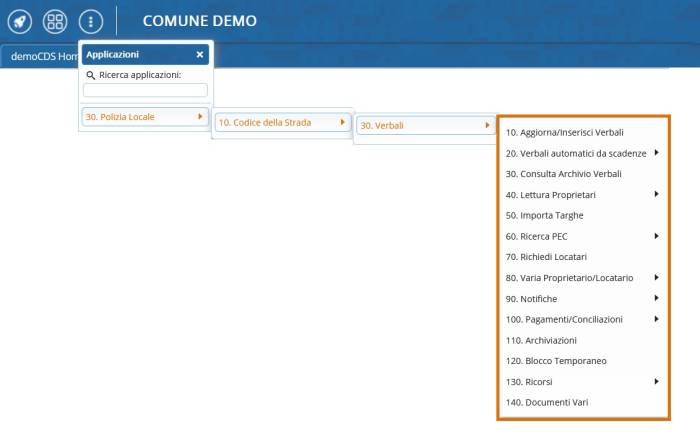This screenshot has height=447, width=700.
Task: Focus the Ricerca applicazioni search field
Action: tap(145, 90)
